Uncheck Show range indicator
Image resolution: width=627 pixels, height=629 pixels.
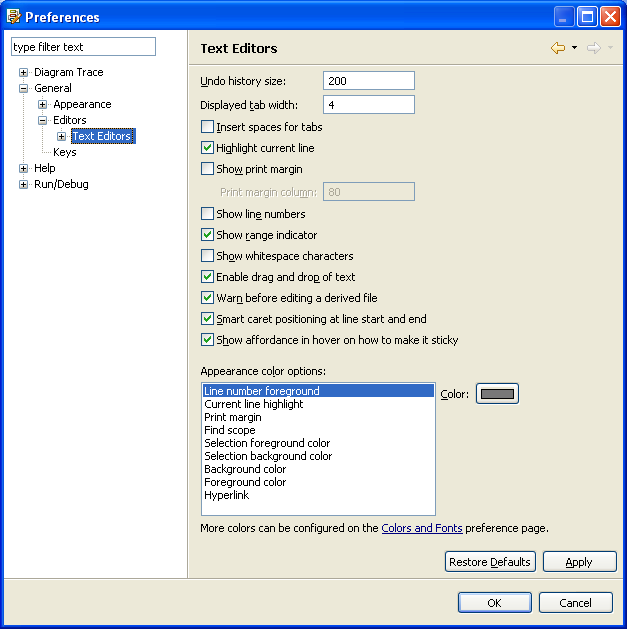(207, 234)
